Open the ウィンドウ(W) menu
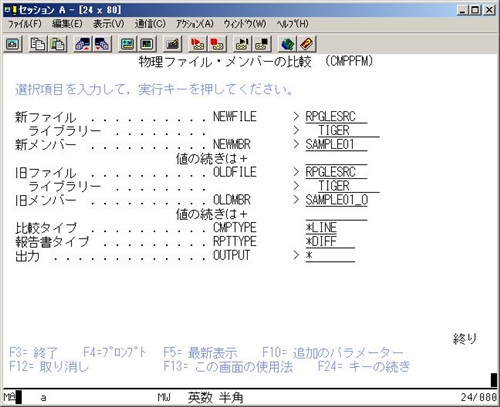The height and width of the screenshot is (407, 500). 245,24
